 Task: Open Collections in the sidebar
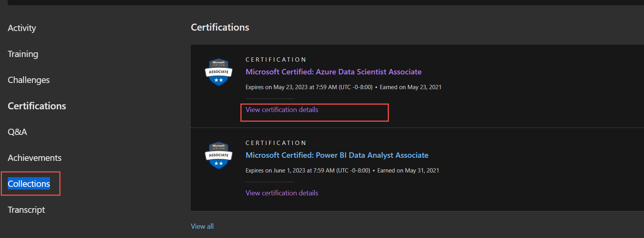coord(29,184)
